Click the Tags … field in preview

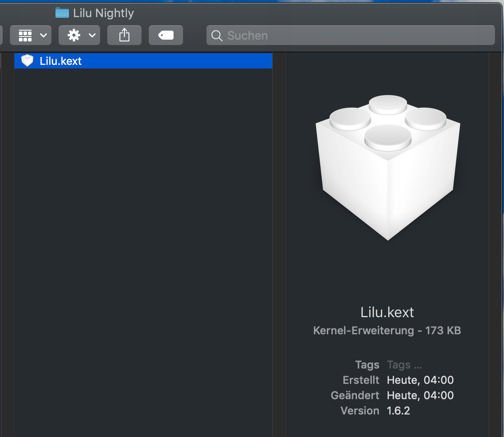point(404,365)
